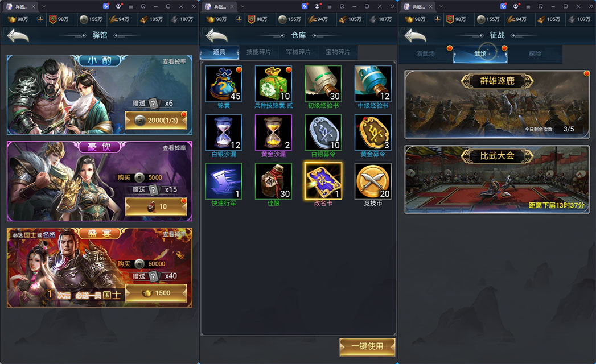
Task: Select the 锦囊 bag item
Action: (224, 84)
